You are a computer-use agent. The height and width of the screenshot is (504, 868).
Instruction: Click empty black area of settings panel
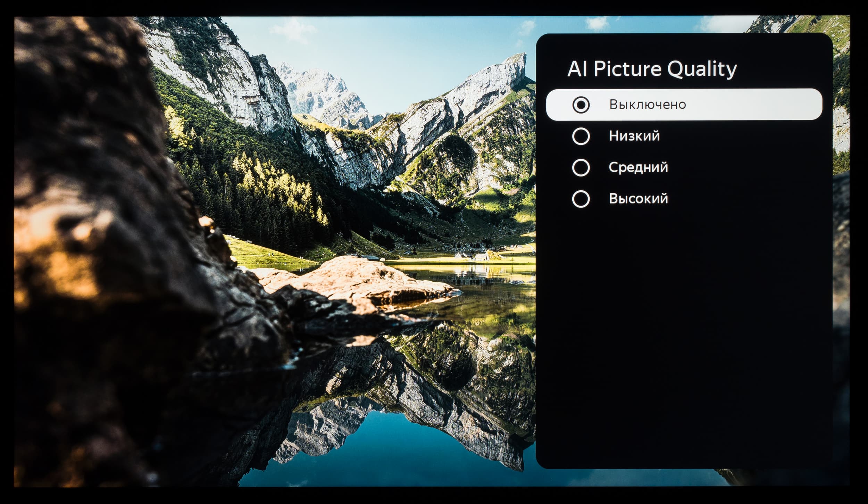[x=684, y=330]
